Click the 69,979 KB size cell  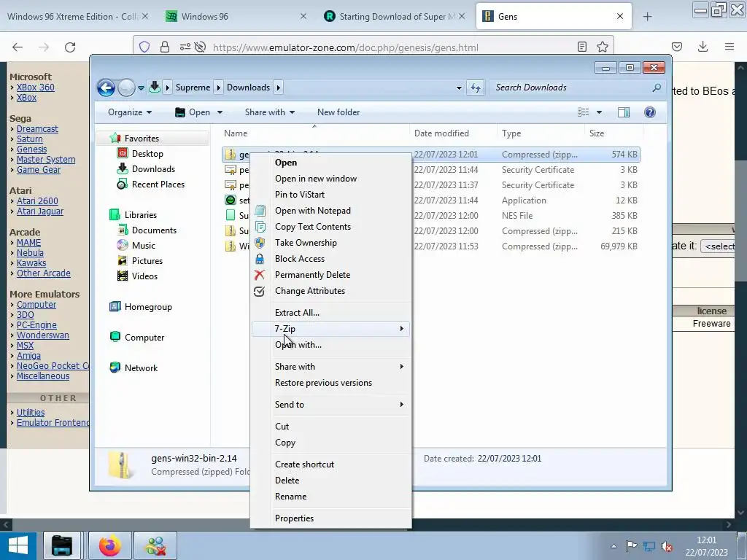pos(619,246)
